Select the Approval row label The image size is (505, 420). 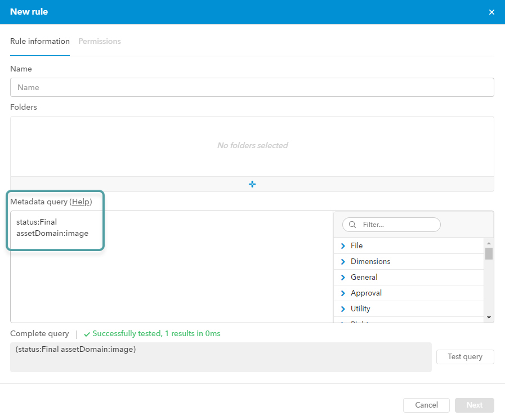[366, 293]
